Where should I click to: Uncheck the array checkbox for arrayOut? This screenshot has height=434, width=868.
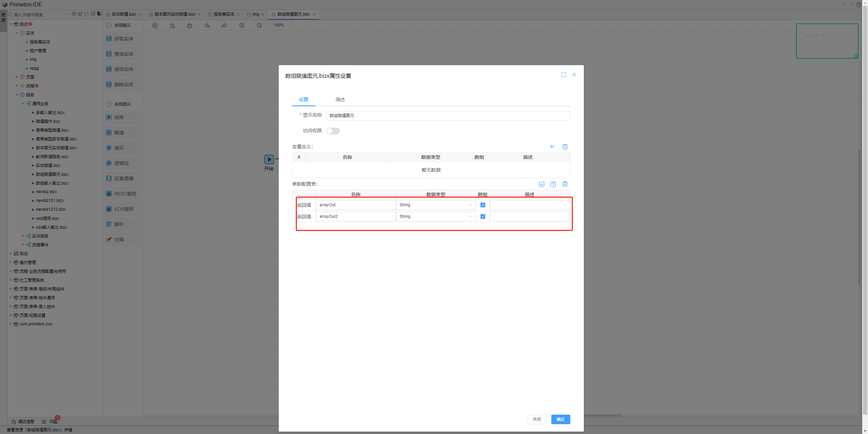(483, 205)
